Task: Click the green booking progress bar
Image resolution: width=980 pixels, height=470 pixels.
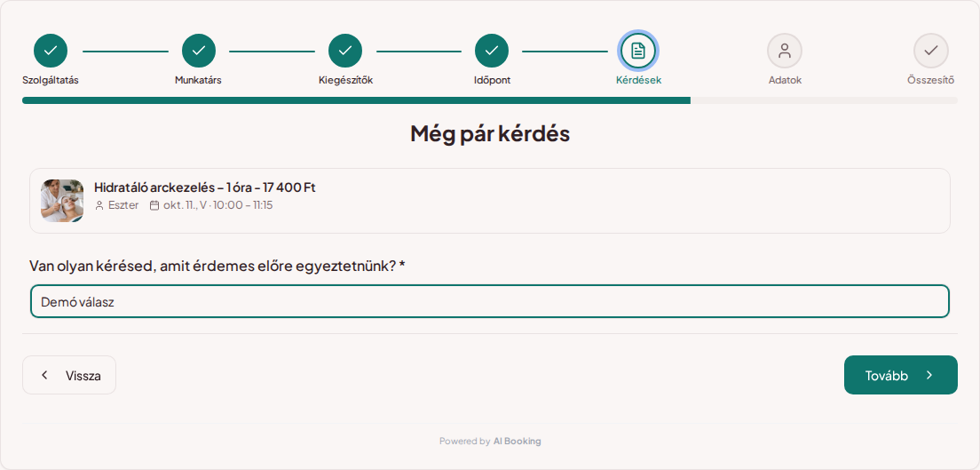Action: pyautogui.click(x=356, y=100)
